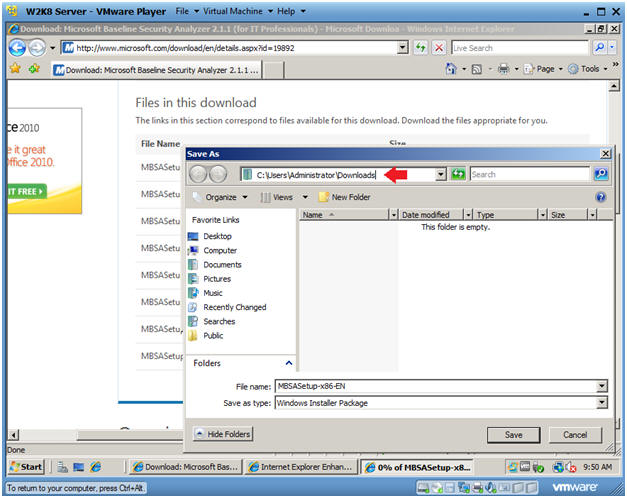The image size is (627, 498).
Task: Click the Save As dialog Back button
Action: [198, 174]
